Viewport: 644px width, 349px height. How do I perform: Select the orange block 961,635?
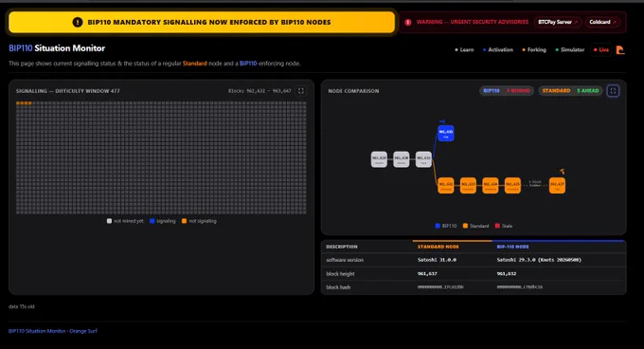[512, 185]
